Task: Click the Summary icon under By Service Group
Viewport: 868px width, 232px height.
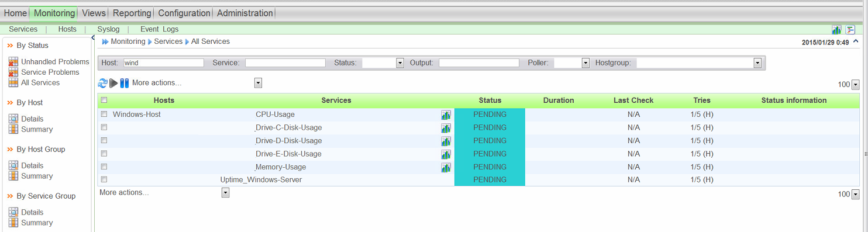Action: [x=13, y=223]
